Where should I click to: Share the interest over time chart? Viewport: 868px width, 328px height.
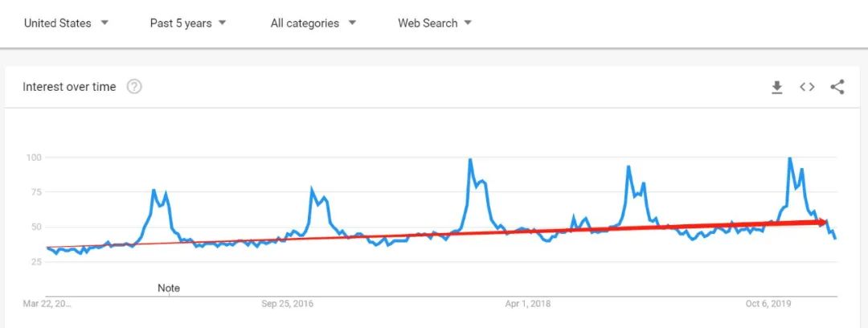pyautogui.click(x=837, y=87)
